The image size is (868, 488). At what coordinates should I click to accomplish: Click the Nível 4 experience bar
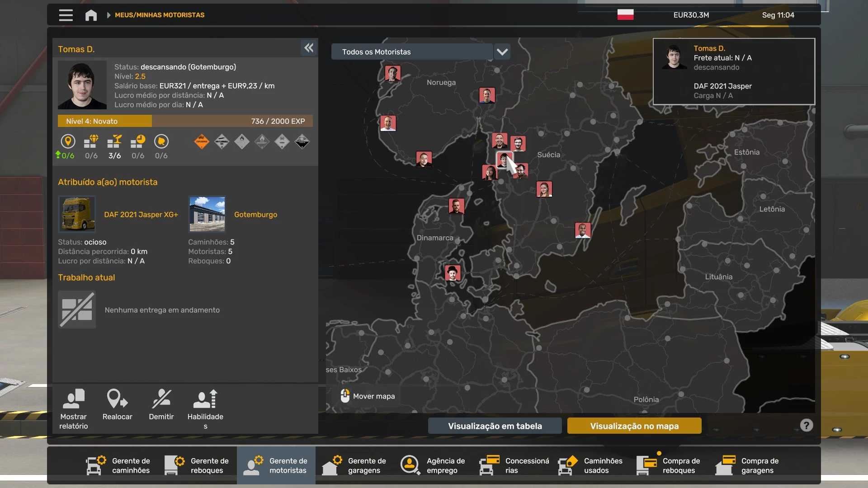point(185,121)
